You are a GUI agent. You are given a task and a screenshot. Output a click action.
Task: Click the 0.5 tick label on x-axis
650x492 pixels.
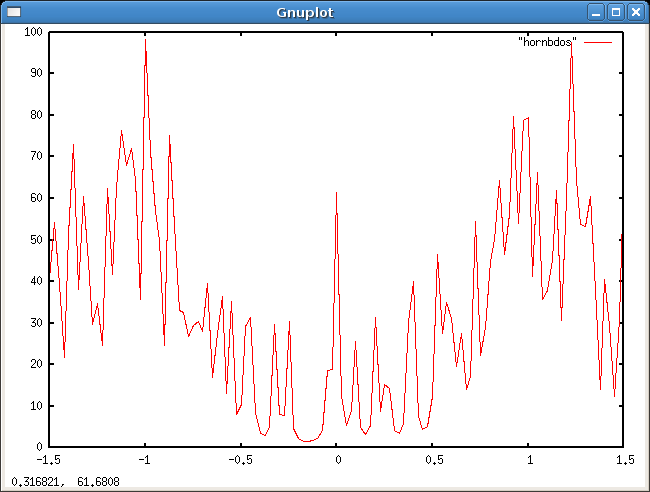pos(433,460)
